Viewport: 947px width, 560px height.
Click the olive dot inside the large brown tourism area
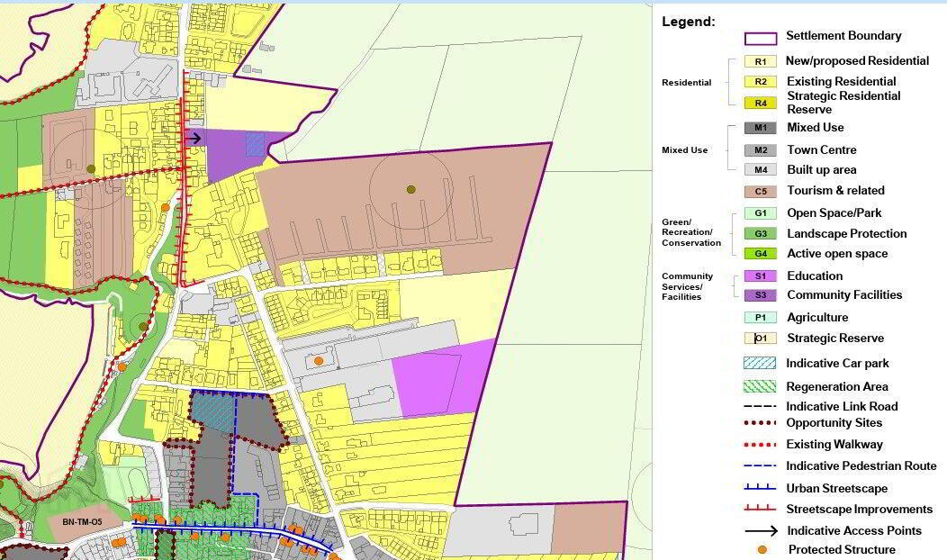tap(410, 190)
